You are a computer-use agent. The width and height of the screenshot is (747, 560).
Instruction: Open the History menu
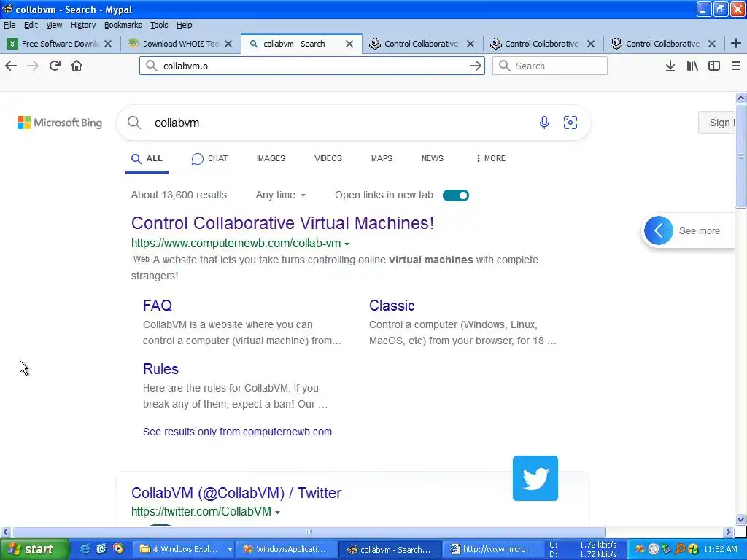click(x=83, y=25)
